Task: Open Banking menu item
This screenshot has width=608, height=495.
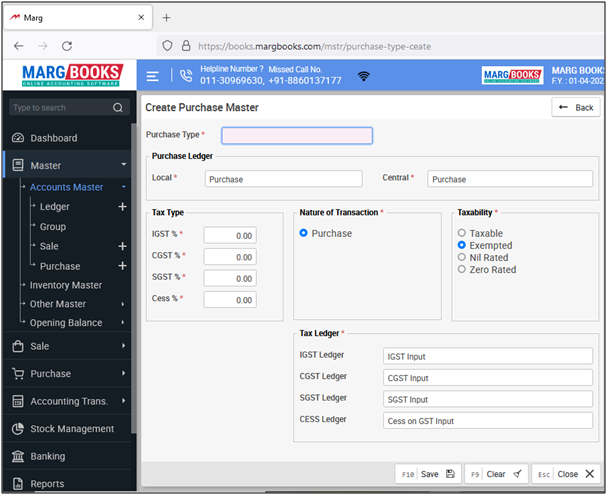Action: coord(48,456)
